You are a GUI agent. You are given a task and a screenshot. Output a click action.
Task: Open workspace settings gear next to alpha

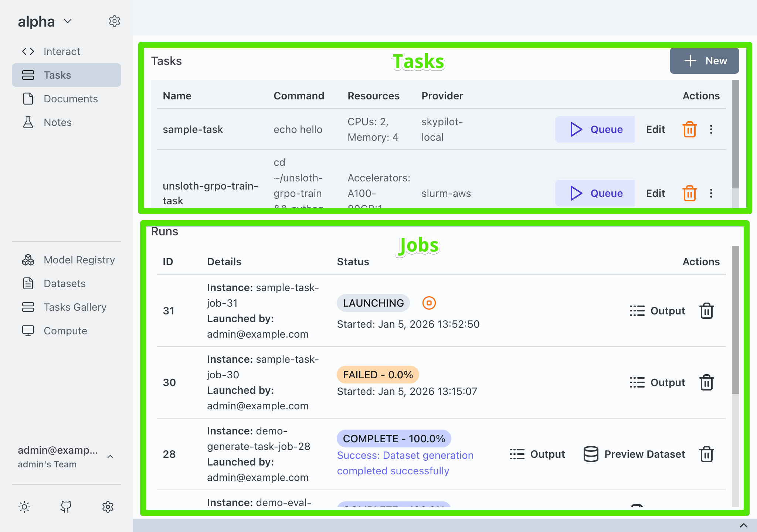click(x=115, y=21)
